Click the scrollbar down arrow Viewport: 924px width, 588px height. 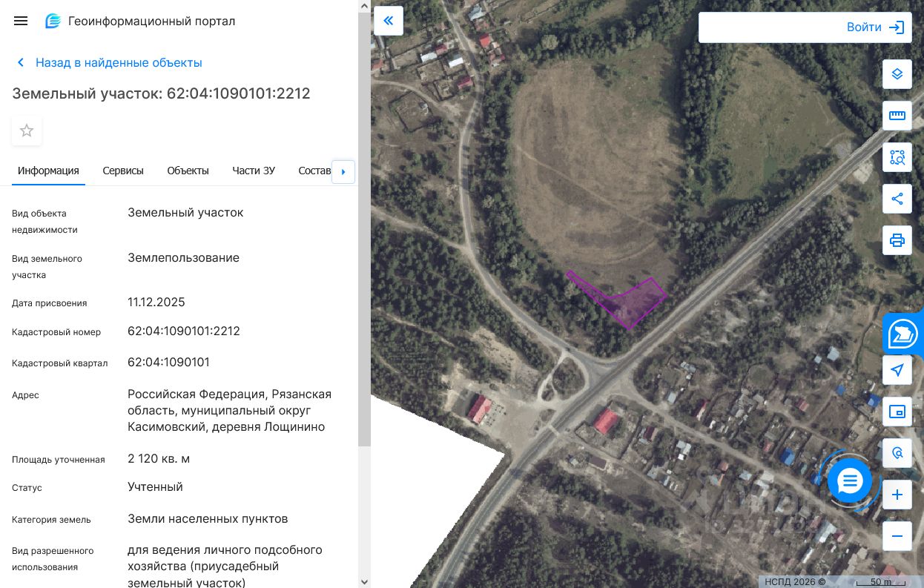click(364, 582)
